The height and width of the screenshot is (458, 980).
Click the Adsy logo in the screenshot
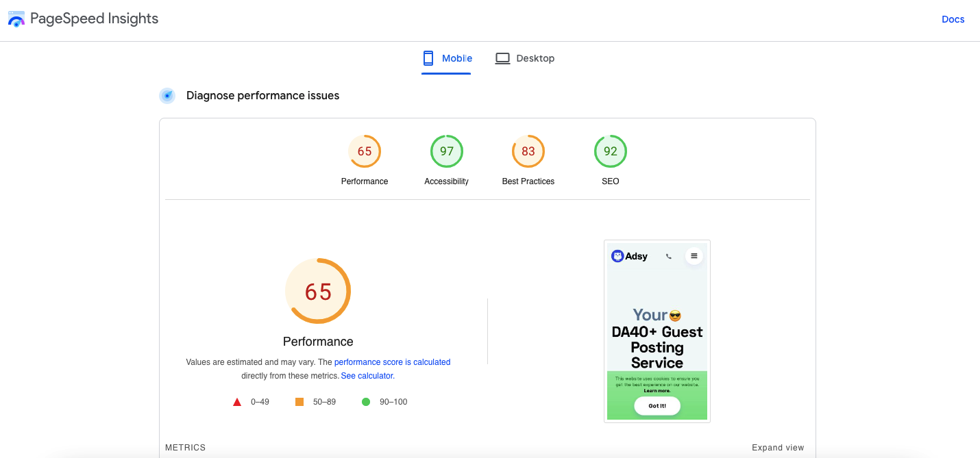[629, 256]
